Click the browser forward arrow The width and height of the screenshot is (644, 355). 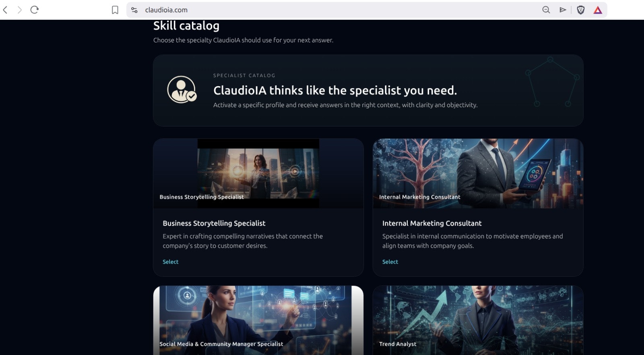click(19, 10)
